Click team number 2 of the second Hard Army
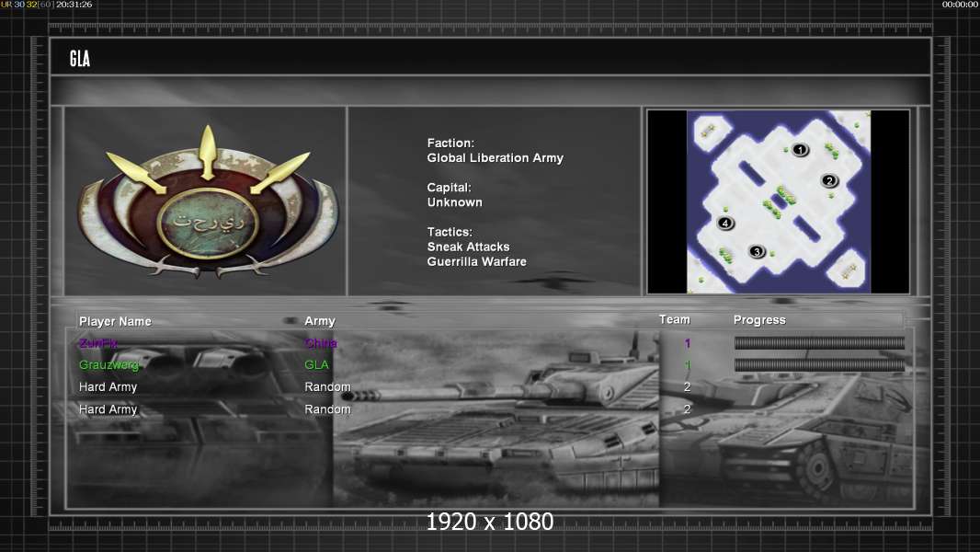The height and width of the screenshot is (552, 980). [x=688, y=409]
